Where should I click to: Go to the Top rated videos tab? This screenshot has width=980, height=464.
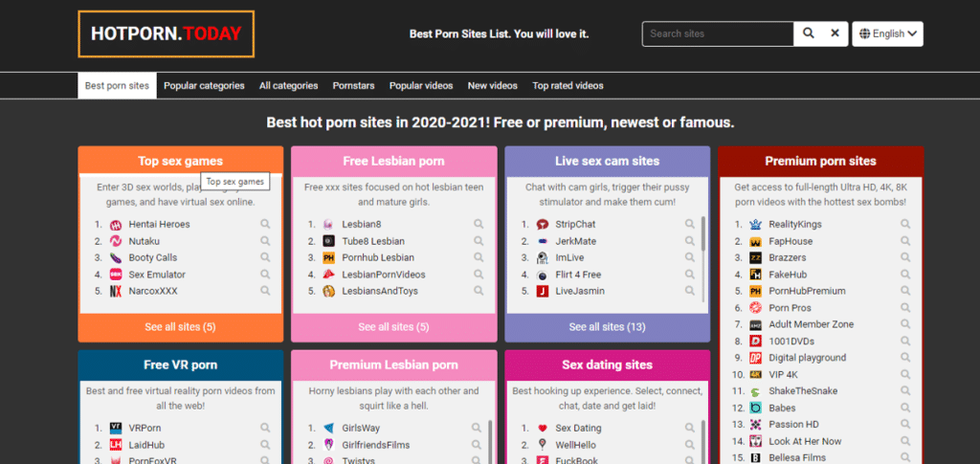pos(568,85)
